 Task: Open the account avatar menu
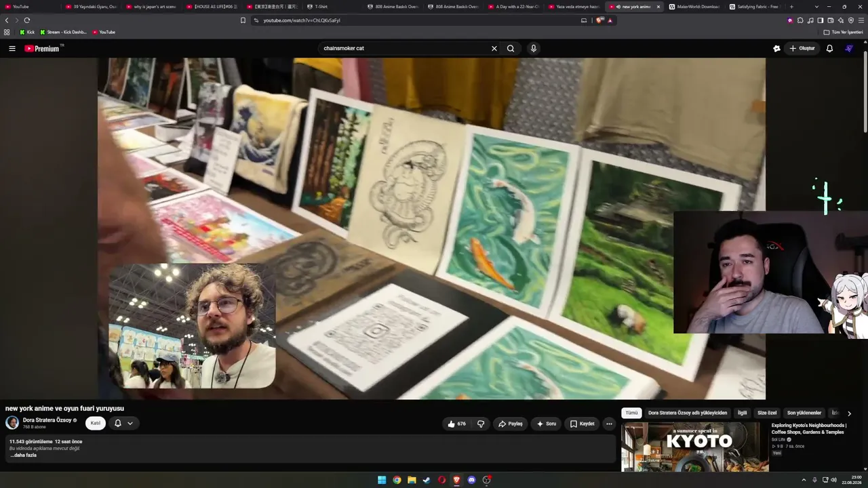click(x=849, y=48)
